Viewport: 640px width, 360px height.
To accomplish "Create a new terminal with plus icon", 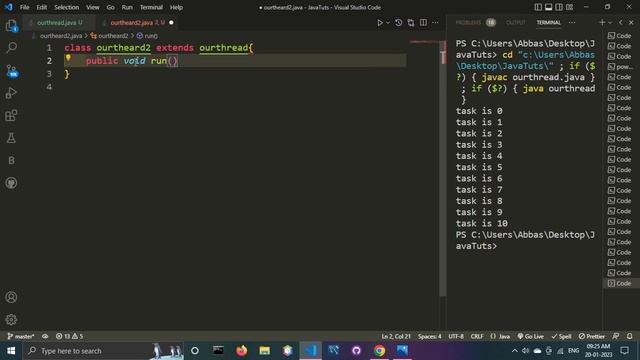I will [602, 23].
